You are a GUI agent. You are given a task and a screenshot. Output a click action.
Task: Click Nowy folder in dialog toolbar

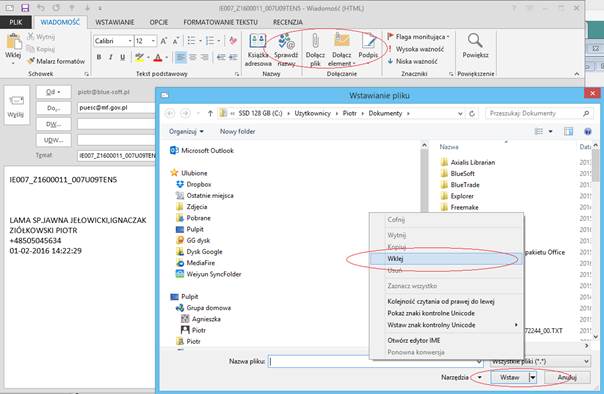coord(237,132)
